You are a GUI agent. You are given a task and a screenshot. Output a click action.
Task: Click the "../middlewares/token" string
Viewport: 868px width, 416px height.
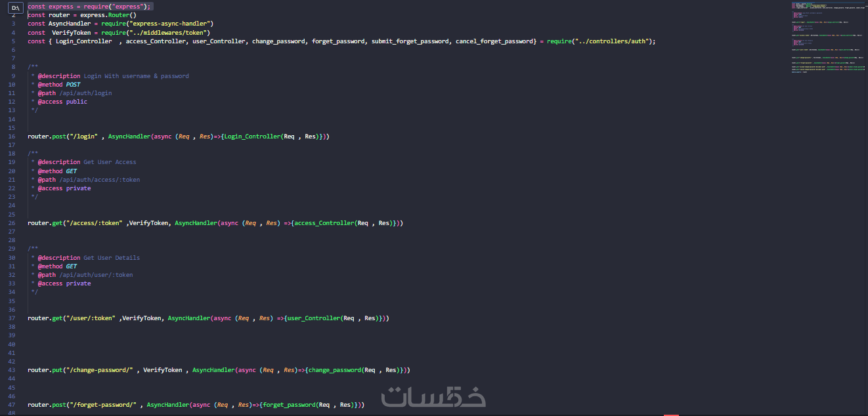(168, 32)
